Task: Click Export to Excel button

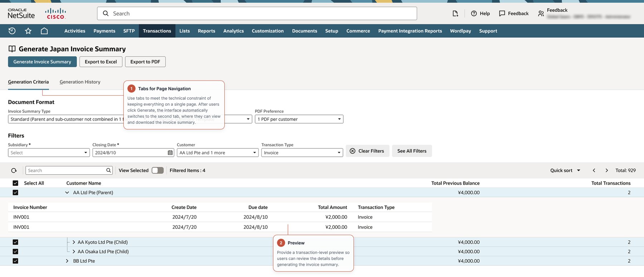Action: [101, 62]
